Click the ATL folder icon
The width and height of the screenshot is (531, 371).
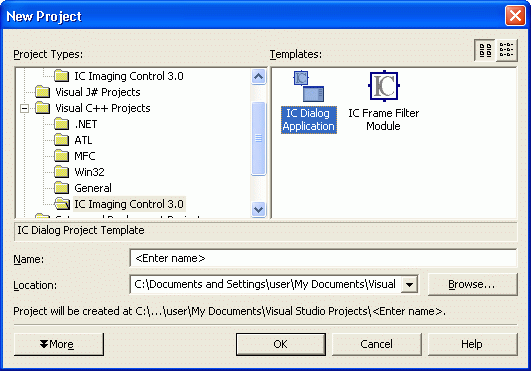coord(62,139)
